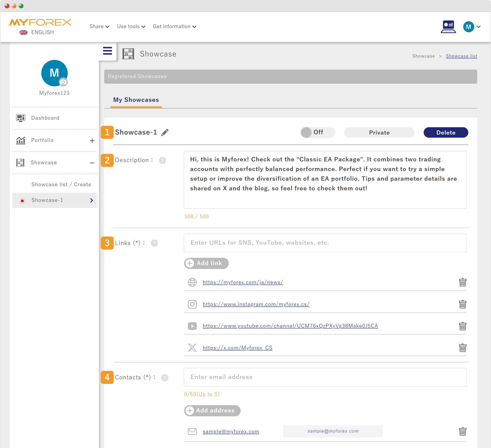Click the hamburger menu icon

[107, 51]
